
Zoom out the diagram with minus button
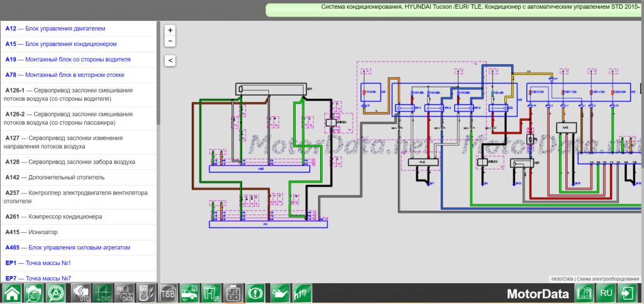coord(170,41)
